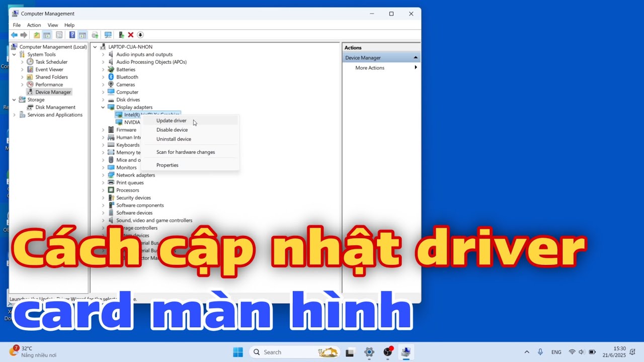Screen dimensions: 644x362
Task: Collapse the Display adapters category
Action: pyautogui.click(x=103, y=107)
